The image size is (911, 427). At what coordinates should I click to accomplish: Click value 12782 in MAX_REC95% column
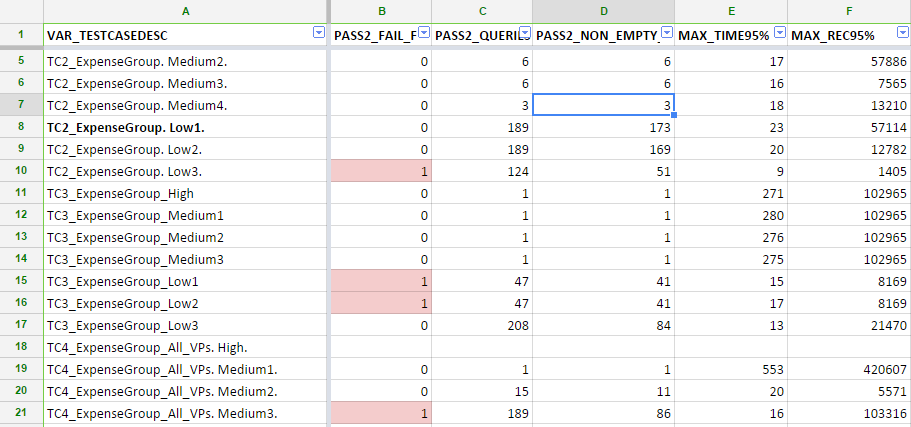pos(888,149)
